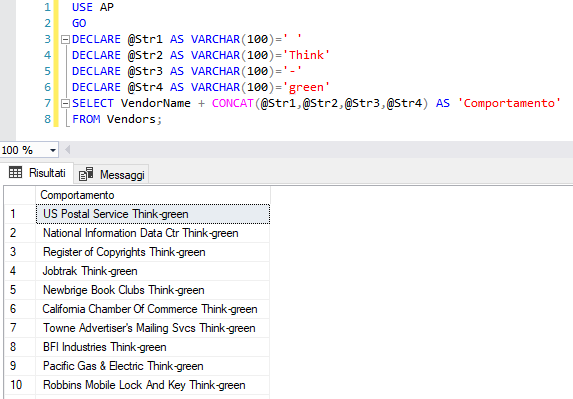The width and height of the screenshot is (573, 399).
Task: Select results row header 9
Action: click(x=20, y=366)
